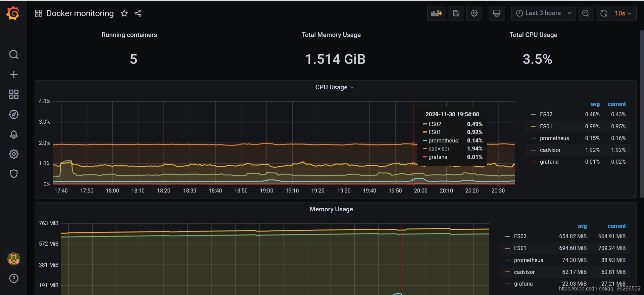Screen dimensions: 644x295
Task: Toggle grafana series in Memory legend
Action: pyautogui.click(x=523, y=284)
